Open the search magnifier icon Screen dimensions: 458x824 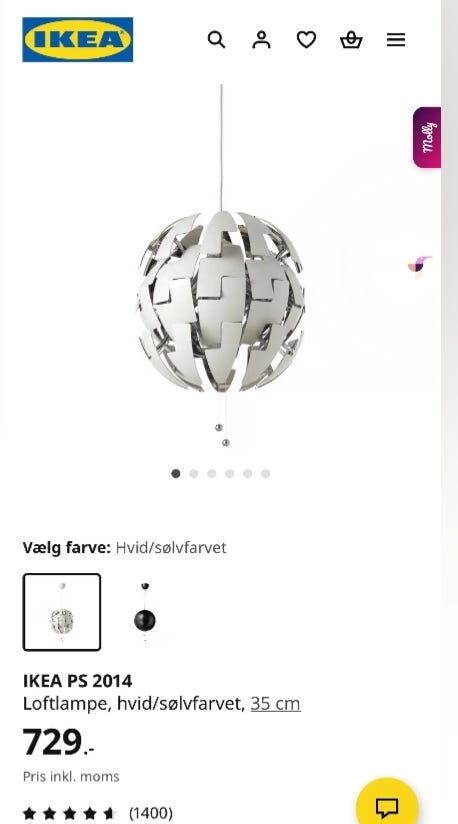(216, 39)
